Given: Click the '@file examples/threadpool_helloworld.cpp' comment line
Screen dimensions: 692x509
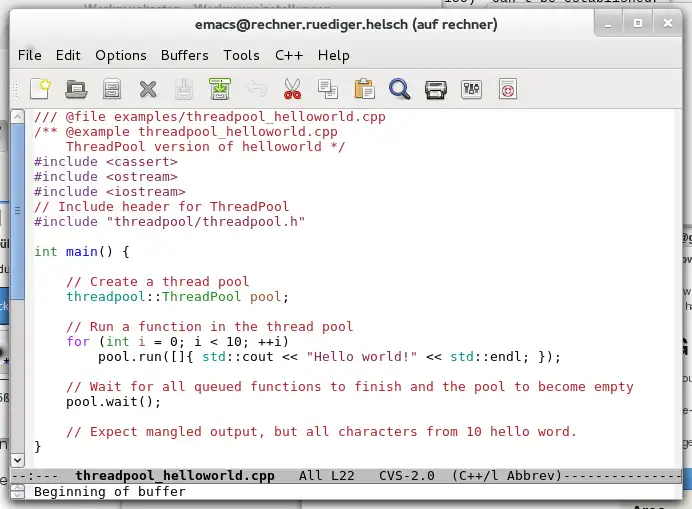Looking at the screenshot, I should 210,117.
